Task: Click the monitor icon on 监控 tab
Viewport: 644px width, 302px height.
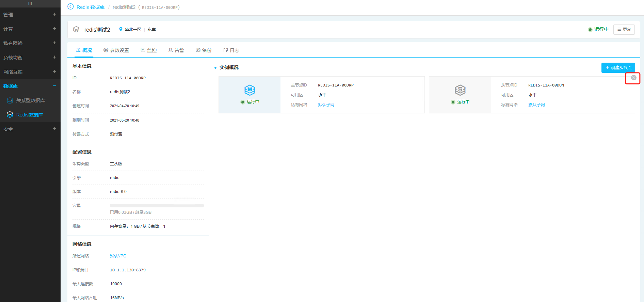Action: tap(143, 50)
